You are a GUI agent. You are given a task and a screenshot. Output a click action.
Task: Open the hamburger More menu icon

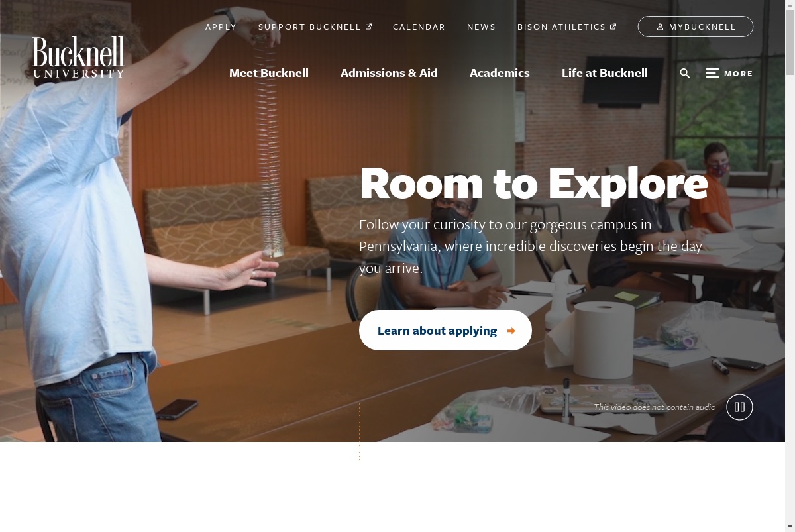(712, 73)
